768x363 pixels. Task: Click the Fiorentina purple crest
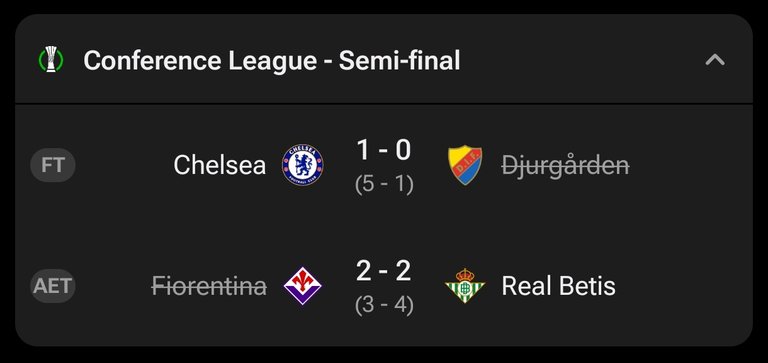[303, 286]
